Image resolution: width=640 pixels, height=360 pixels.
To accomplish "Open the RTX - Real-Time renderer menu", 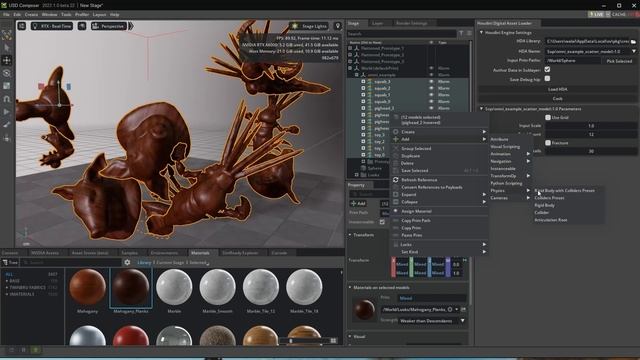I will tap(52, 26).
